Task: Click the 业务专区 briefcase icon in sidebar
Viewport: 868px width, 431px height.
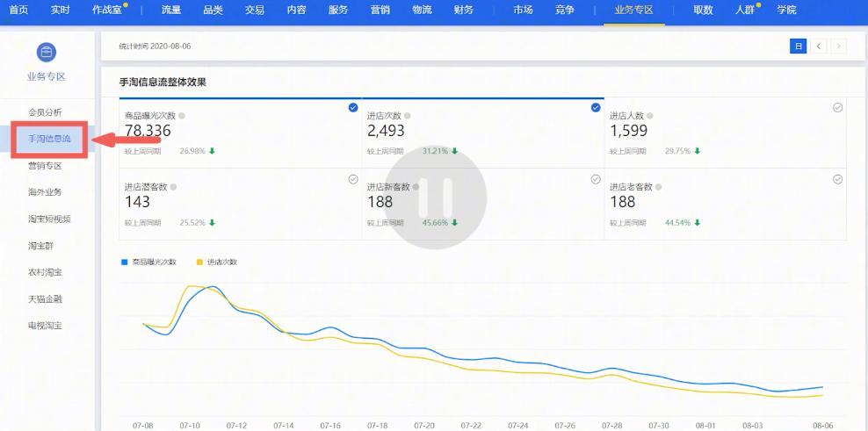Action: tap(47, 52)
